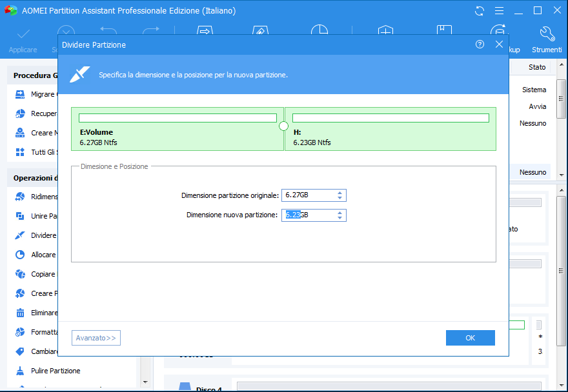
Task: Click the Sistema status entry
Action: click(x=534, y=90)
